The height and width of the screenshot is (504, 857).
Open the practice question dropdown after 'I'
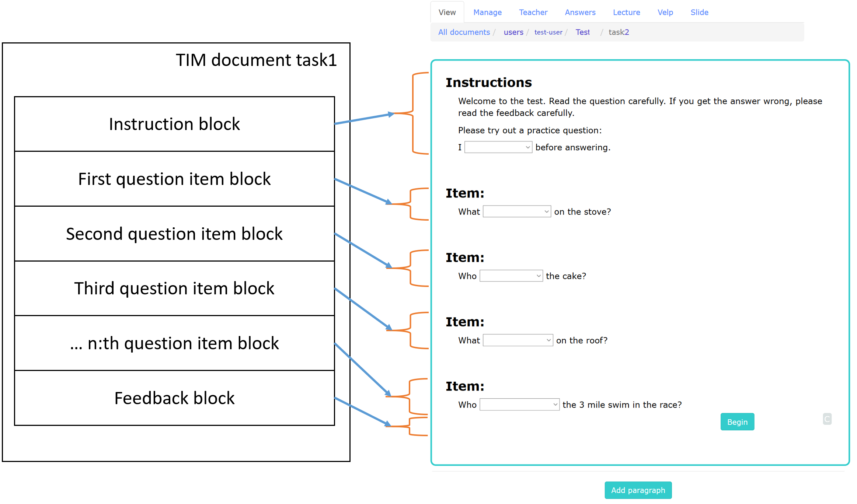coord(498,147)
